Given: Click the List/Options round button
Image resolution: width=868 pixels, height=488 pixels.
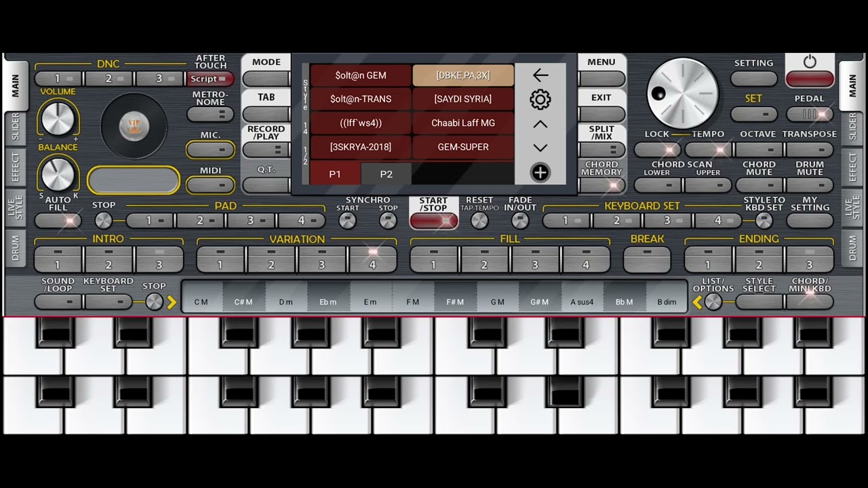Looking at the screenshot, I should (713, 302).
